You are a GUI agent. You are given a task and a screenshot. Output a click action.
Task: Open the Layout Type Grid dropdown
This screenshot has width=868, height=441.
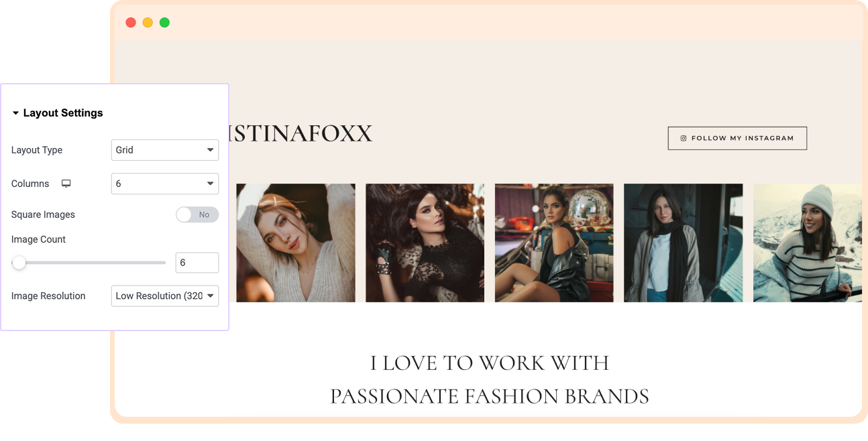click(165, 150)
